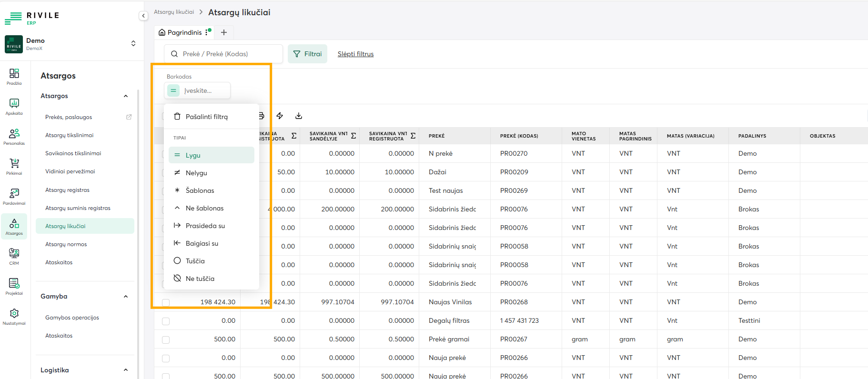This screenshot has height=379, width=868.
Task: Open the Pradžia home icon in sidebar
Action: tap(14, 76)
